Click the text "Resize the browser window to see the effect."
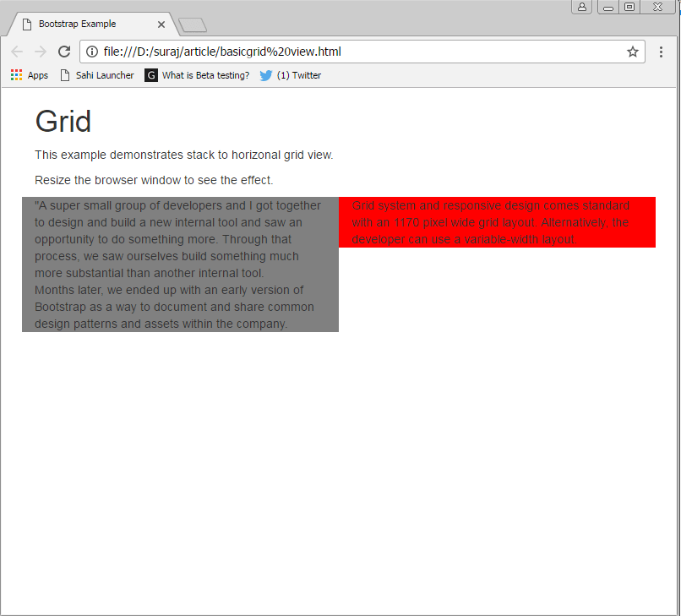The width and height of the screenshot is (681, 616). tap(154, 180)
